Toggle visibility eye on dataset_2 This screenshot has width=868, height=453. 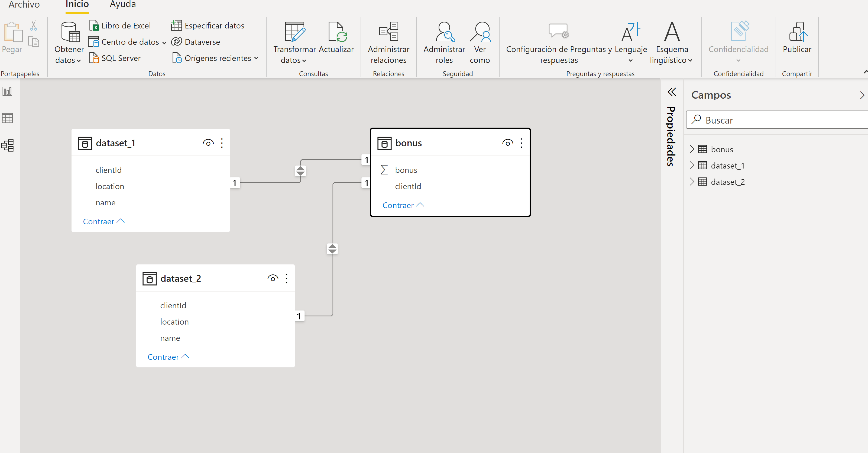(x=273, y=279)
